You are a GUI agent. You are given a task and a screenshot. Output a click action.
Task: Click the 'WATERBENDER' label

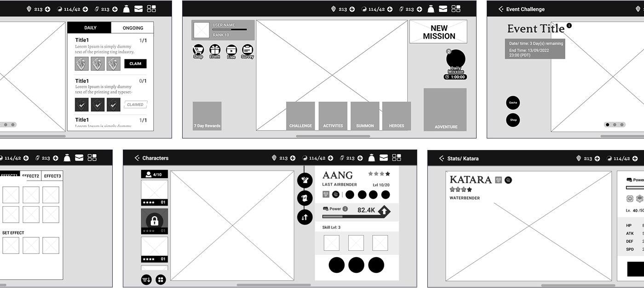[x=465, y=198]
